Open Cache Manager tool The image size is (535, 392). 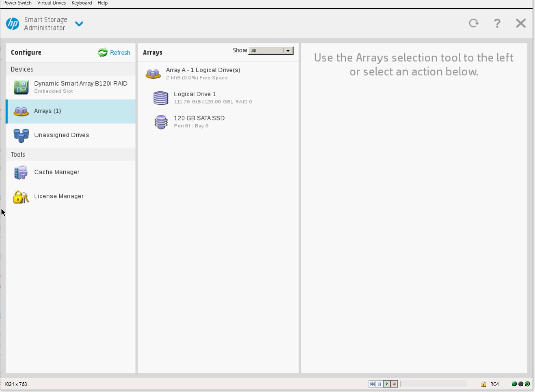(71, 172)
